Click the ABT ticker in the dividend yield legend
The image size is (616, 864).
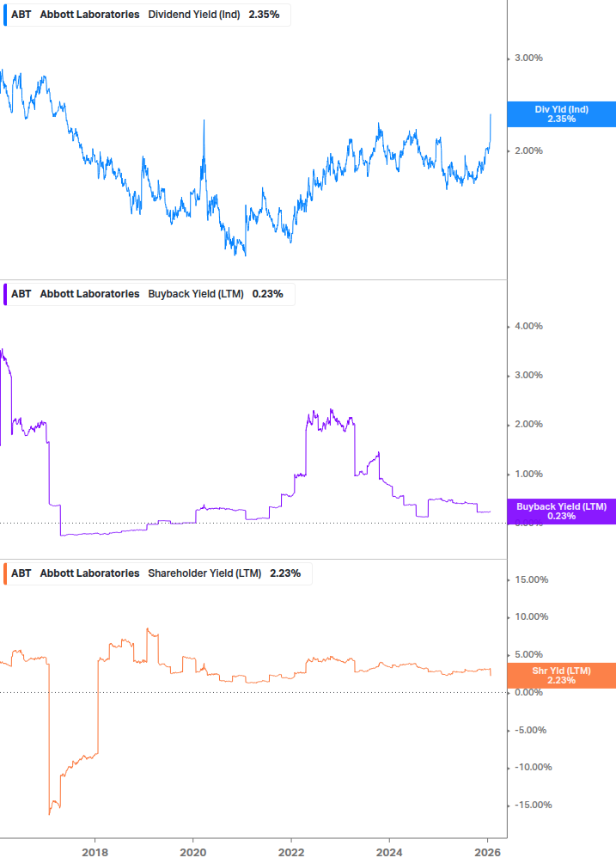(x=21, y=15)
